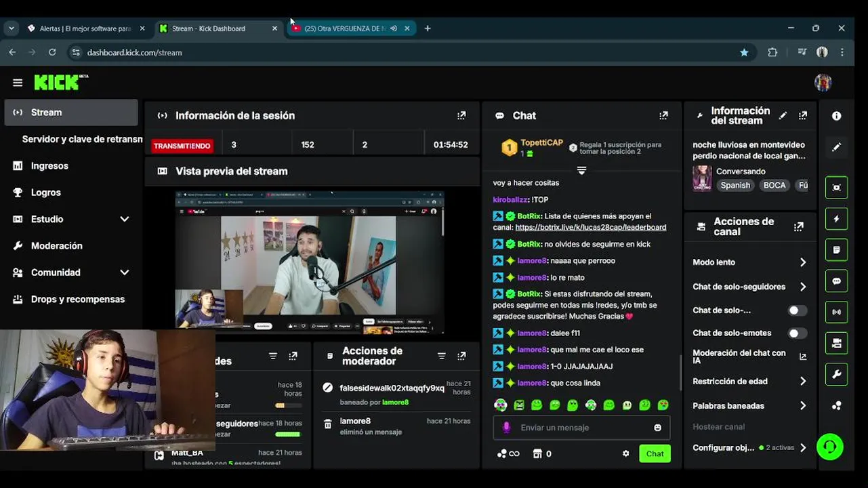Click the three-dots cluster icon in the right sidebar
Screen dimensions: 868x488
[x=837, y=405]
